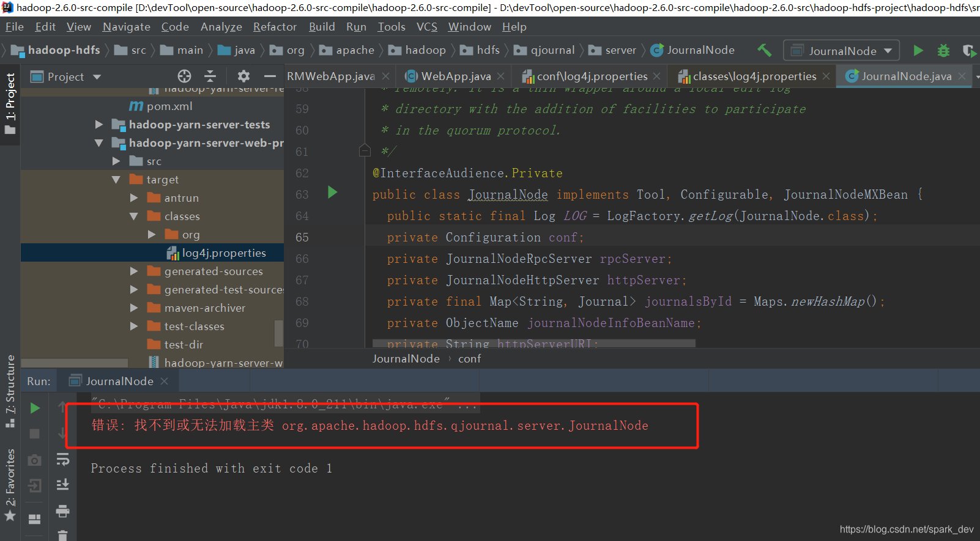Run JournalNode with the green play button

[x=918, y=51]
